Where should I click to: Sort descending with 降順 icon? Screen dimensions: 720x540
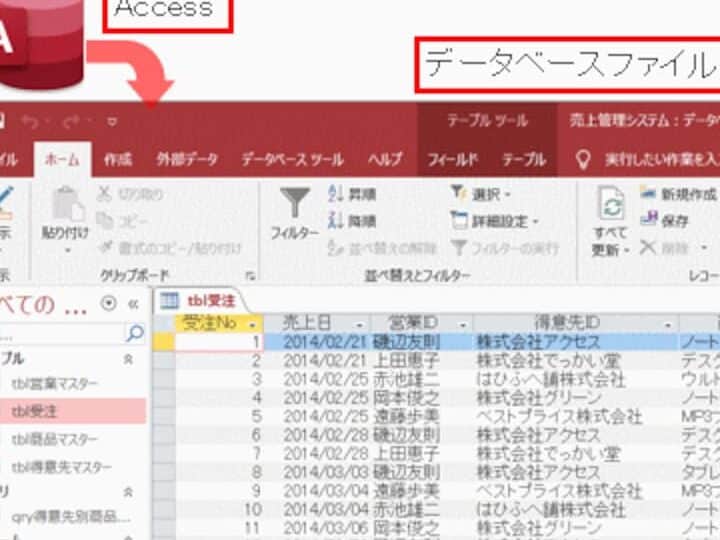(x=337, y=221)
